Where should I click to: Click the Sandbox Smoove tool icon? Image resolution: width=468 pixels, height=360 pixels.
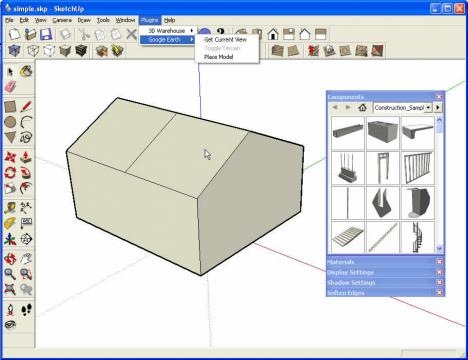[313, 51]
